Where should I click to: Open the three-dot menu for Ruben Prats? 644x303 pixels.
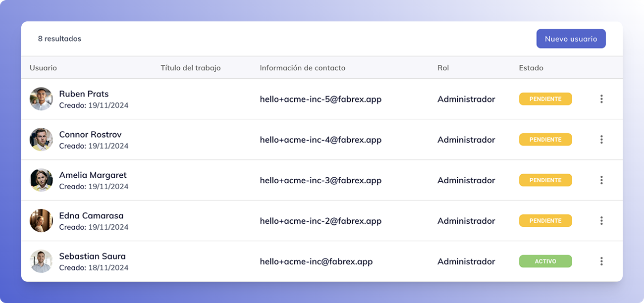602,99
